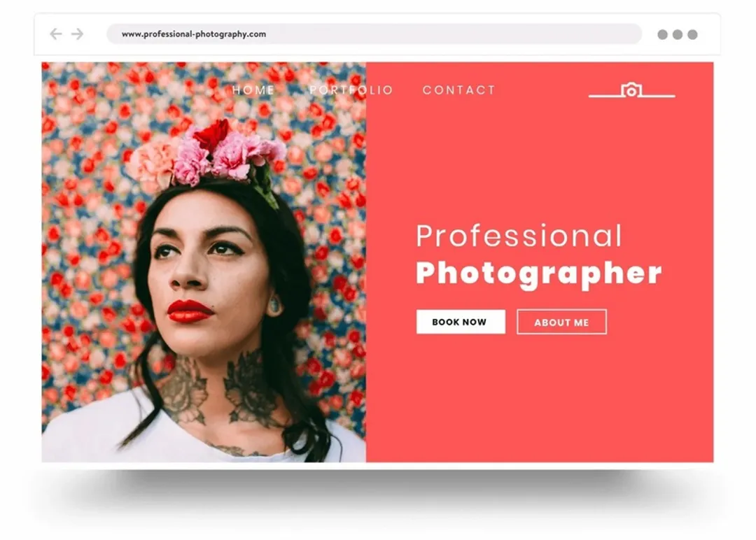
Task: Click the white line left of camera logo
Action: tap(605, 97)
